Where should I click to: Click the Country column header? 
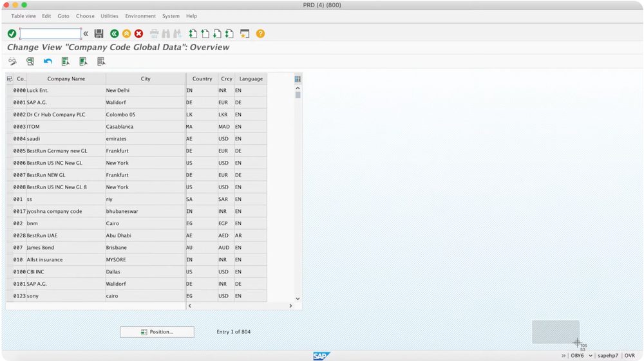[x=202, y=79]
